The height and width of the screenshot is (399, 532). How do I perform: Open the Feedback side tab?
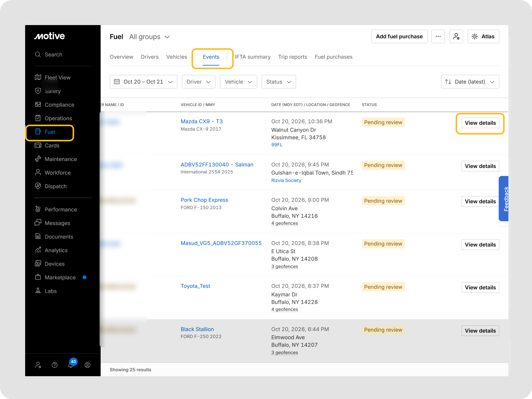click(504, 199)
